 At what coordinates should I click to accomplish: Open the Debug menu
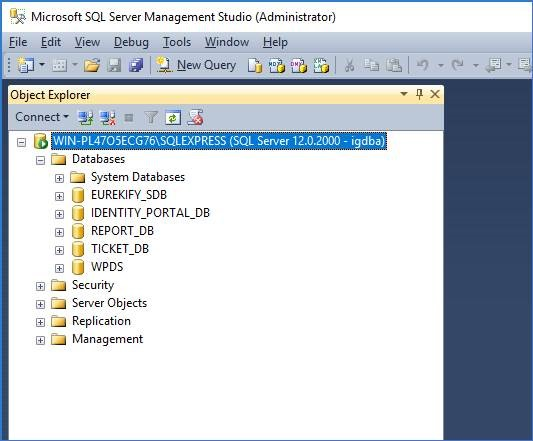(x=131, y=42)
